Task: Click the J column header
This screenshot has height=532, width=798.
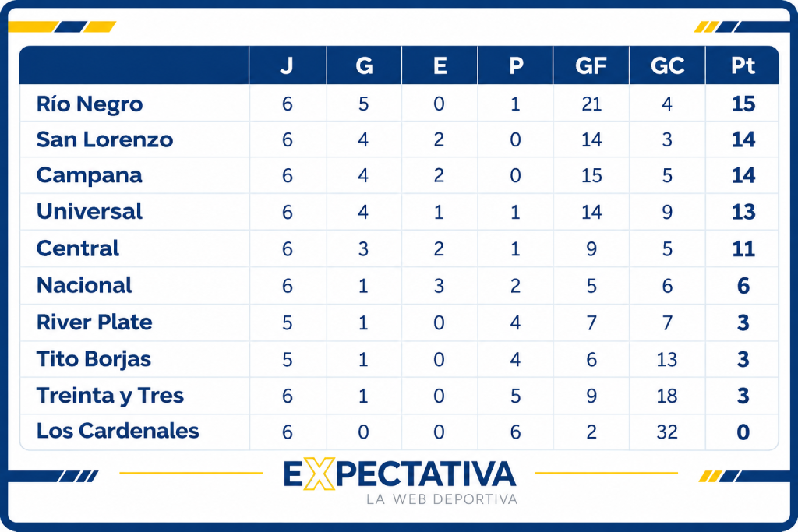Action: pos(287,65)
